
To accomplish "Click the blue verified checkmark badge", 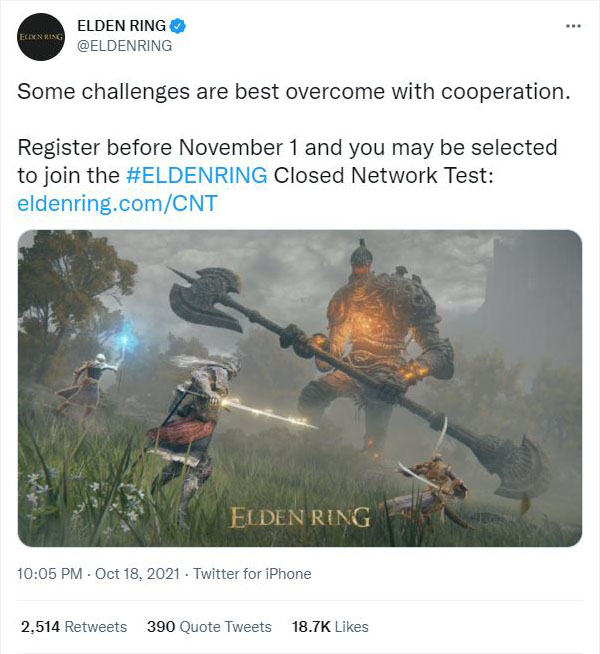I will pos(178,26).
